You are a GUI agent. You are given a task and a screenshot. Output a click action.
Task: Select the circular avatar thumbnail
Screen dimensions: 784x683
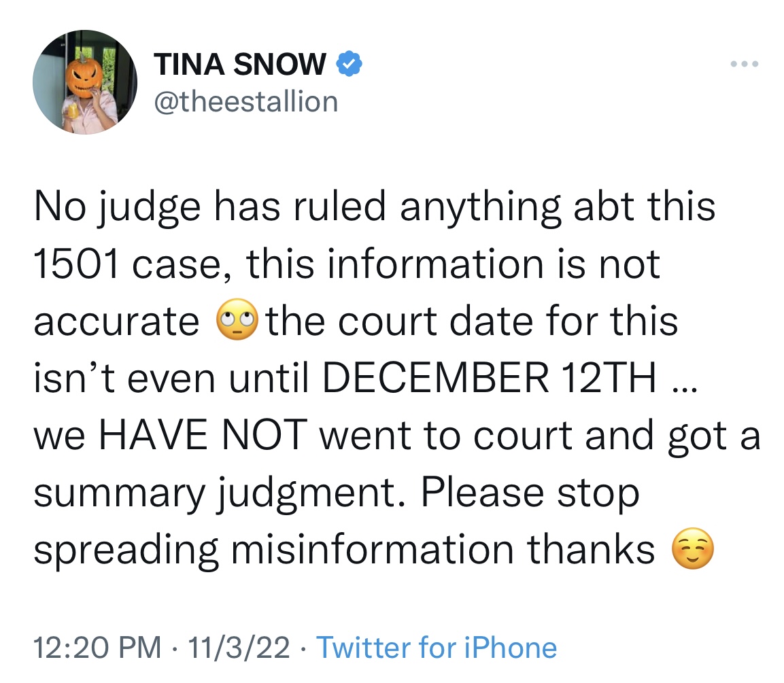(85, 82)
